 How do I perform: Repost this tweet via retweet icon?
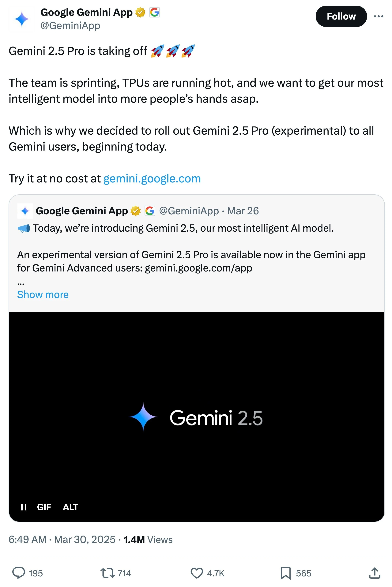(x=107, y=573)
